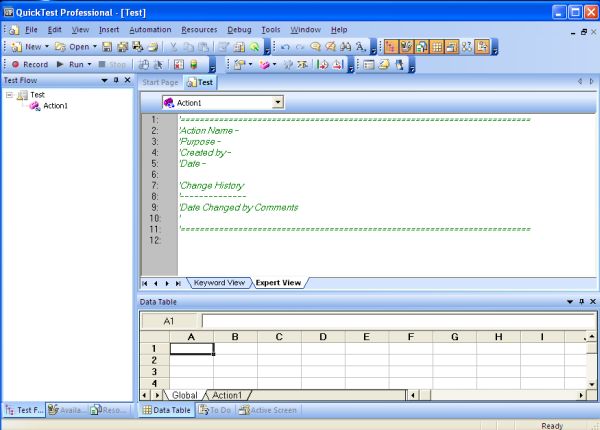This screenshot has width=600, height=430.
Task: Open the Insert Checkpoint dropdown arrow
Action: (251, 64)
